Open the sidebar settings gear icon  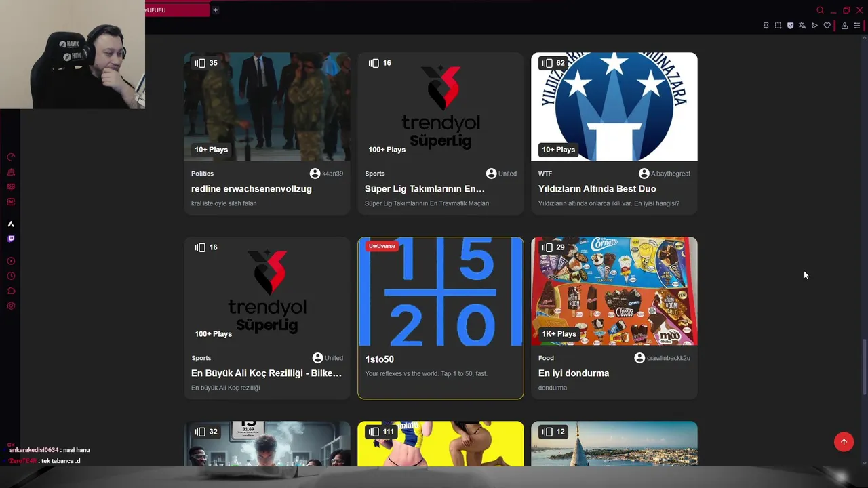[11, 306]
